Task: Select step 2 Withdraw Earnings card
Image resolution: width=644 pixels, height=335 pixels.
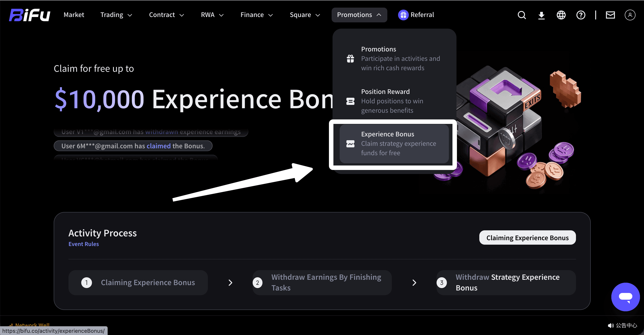Action: point(322,282)
